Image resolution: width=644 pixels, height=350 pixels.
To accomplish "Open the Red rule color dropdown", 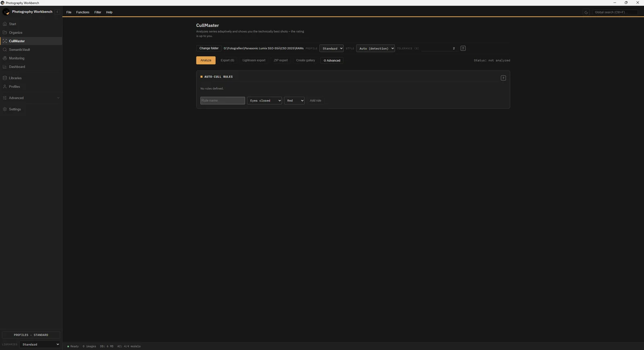I will pos(294,101).
